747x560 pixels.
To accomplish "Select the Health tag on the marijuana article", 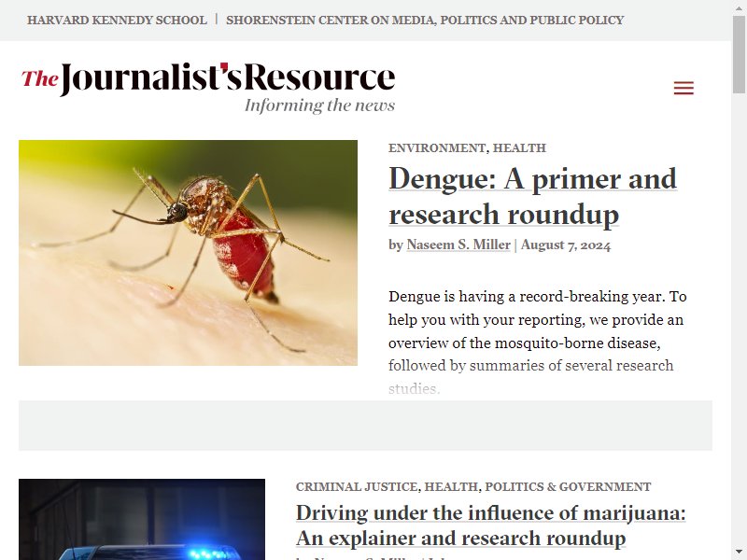I will click(451, 486).
